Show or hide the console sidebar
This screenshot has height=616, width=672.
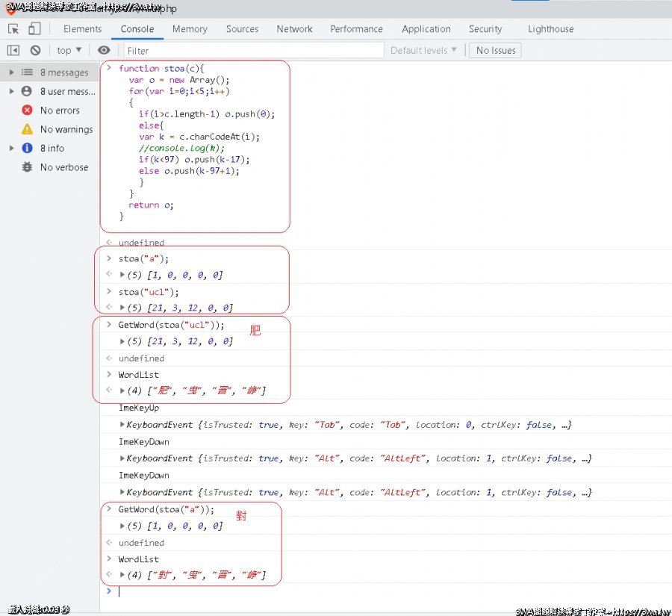pyautogui.click(x=13, y=50)
